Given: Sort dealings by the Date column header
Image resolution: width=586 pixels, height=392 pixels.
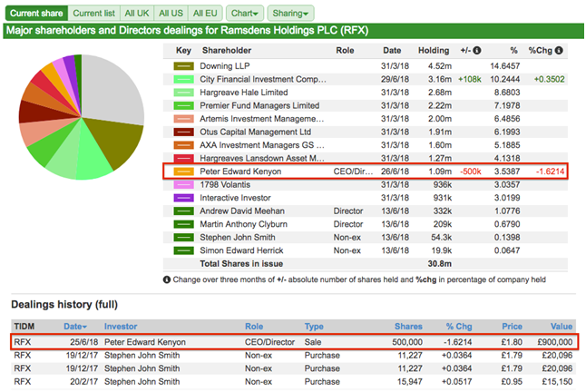Looking at the screenshot, I should click(x=75, y=327).
